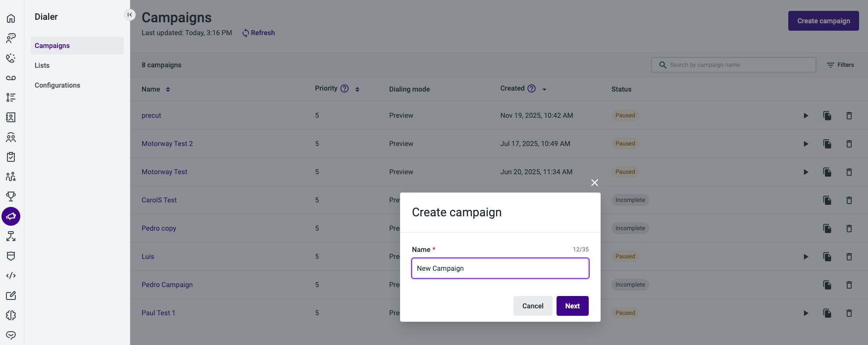Screen dimensions: 868x345
Task: Click Incomplete status of CarolS Test
Action: [630, 200]
